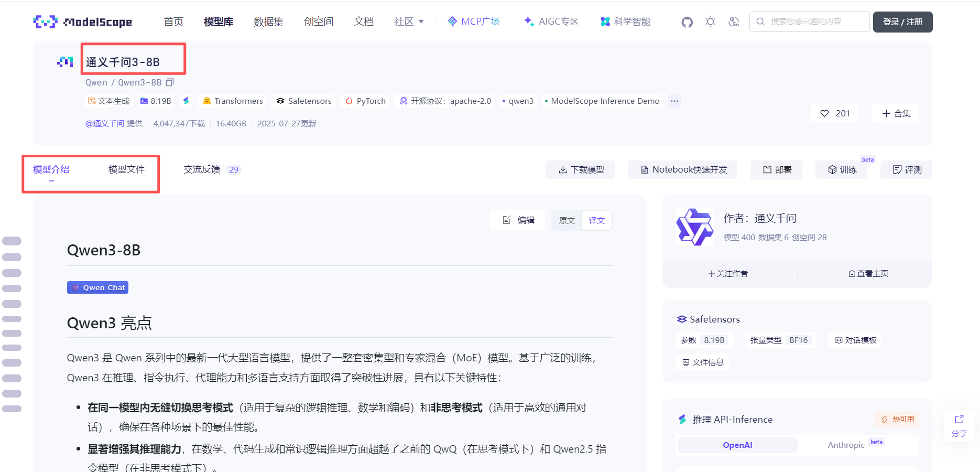Image resolution: width=980 pixels, height=472 pixels.
Task: Open the 社区 dropdown menu
Action: [x=408, y=22]
